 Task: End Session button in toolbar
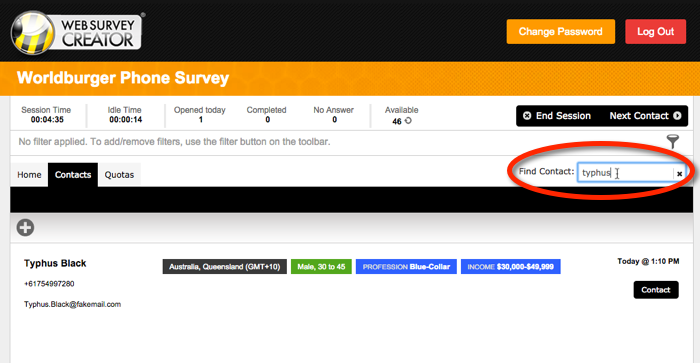coord(557,116)
